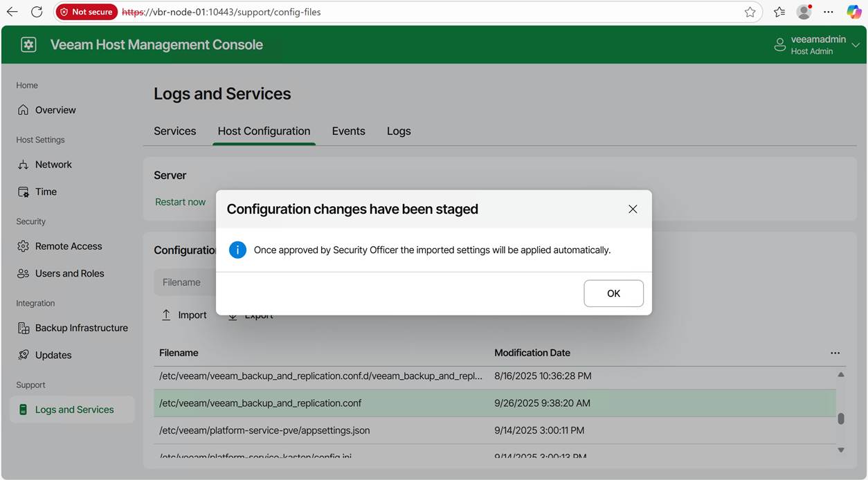Screen dimensions: 868x480
Task: Click the Overview home icon in sidebar
Action: click(x=24, y=110)
